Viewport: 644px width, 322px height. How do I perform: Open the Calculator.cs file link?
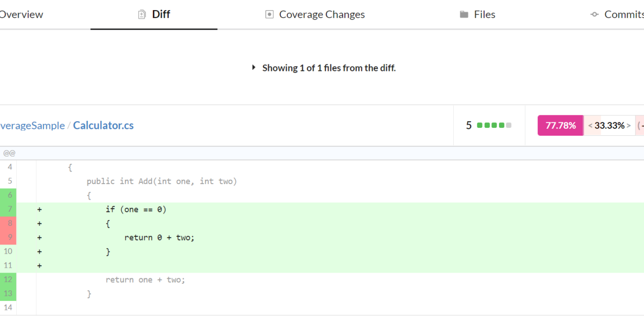coord(103,125)
